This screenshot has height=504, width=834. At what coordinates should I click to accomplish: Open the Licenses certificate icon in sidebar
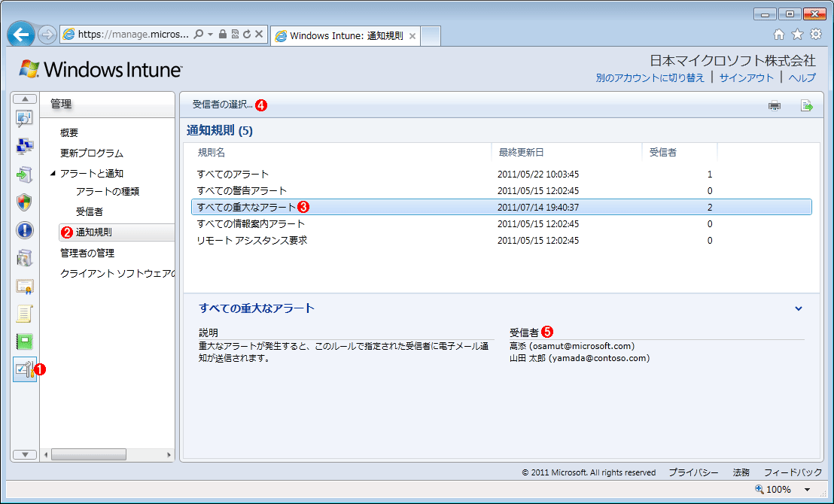pyautogui.click(x=25, y=287)
